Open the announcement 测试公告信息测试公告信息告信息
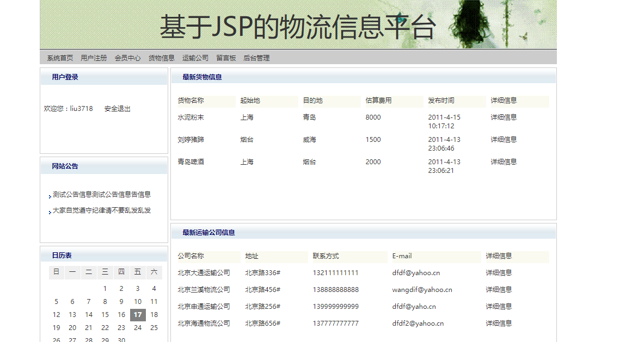Viewport: 644px width, 342px height. 101,194
